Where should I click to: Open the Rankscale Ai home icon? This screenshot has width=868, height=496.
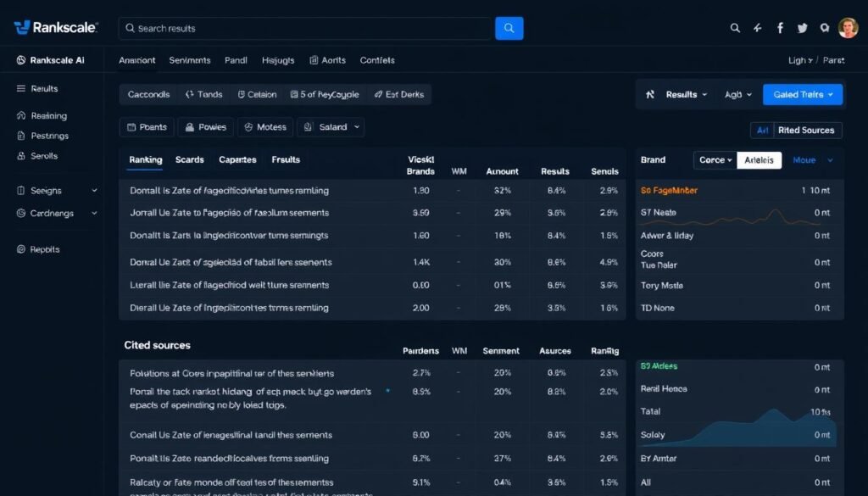[19, 60]
